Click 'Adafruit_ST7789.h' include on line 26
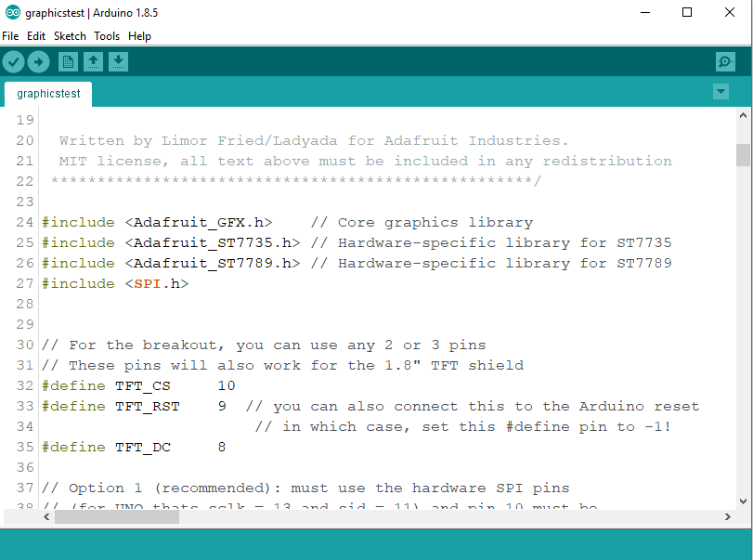The width and height of the screenshot is (753, 560). [x=213, y=263]
